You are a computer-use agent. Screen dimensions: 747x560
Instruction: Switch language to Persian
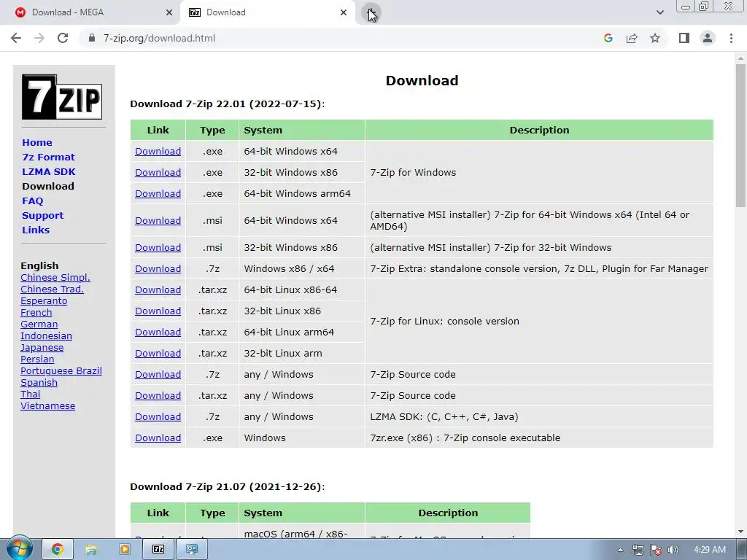coord(37,359)
